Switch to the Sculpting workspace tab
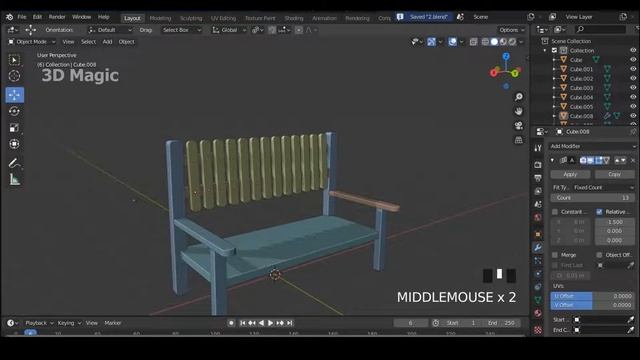Viewport: 640px width, 360px height. 191,18
